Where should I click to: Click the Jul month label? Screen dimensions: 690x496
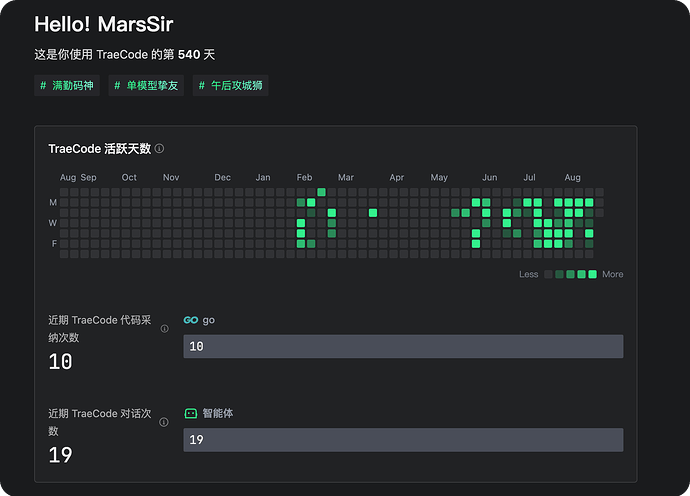(x=529, y=177)
